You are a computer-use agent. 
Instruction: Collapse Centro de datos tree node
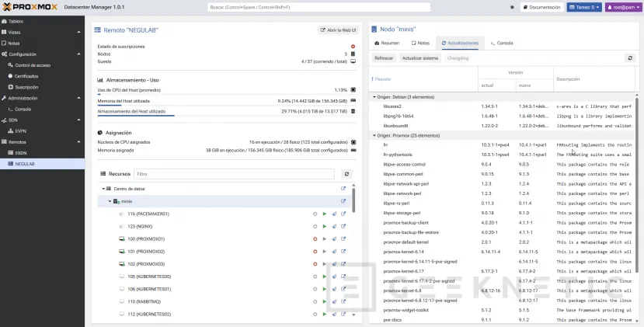(x=103, y=189)
